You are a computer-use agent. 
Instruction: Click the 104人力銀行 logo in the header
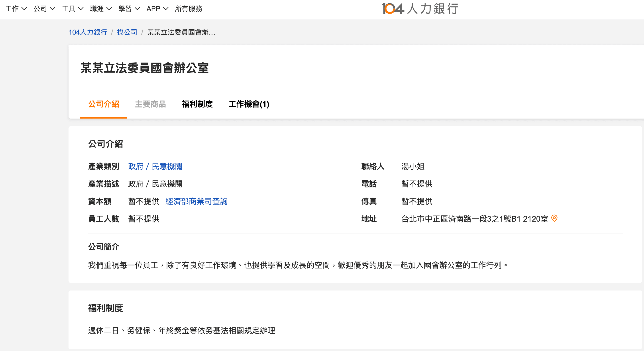pos(420,9)
